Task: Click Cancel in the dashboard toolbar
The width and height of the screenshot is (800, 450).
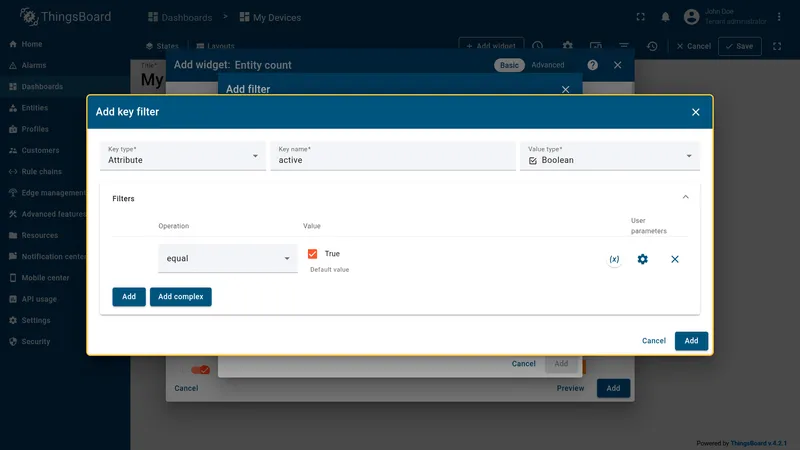Action: pos(693,46)
